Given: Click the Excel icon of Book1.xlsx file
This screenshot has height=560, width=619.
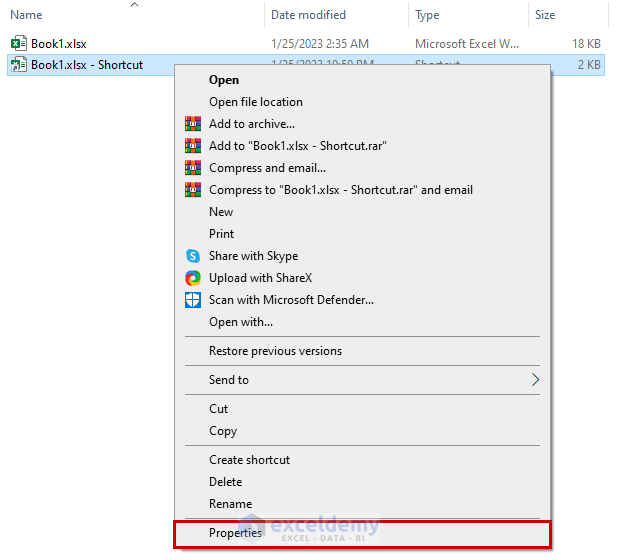Looking at the screenshot, I should pos(18,44).
